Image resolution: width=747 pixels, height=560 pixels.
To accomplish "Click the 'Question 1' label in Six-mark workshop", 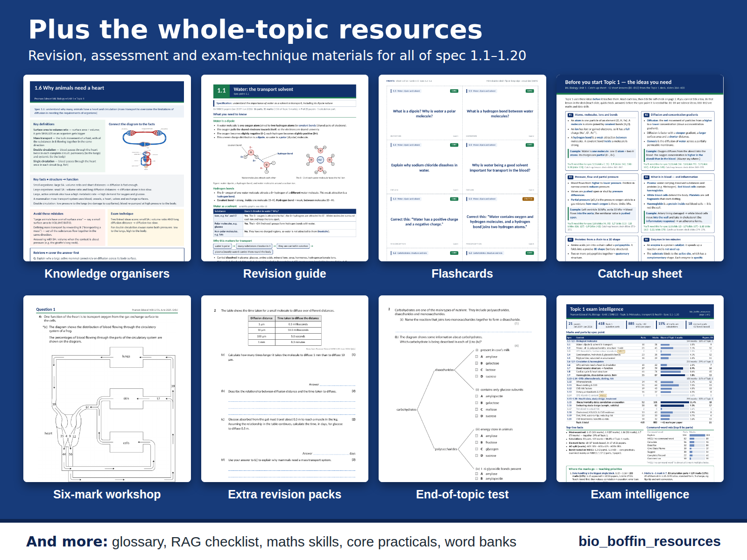I will [46, 309].
